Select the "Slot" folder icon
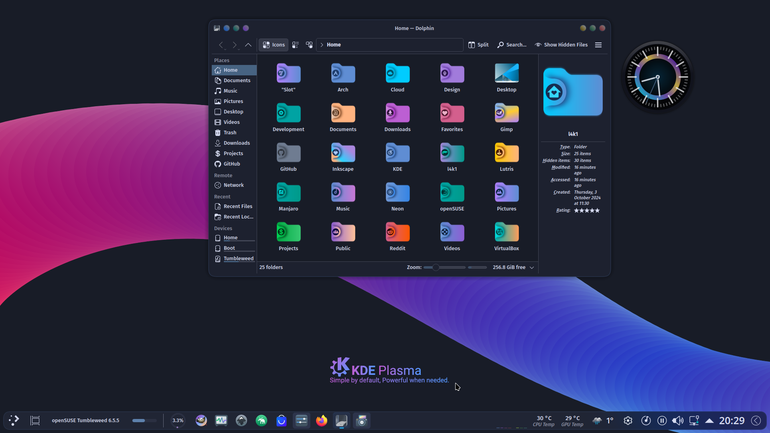 288,74
